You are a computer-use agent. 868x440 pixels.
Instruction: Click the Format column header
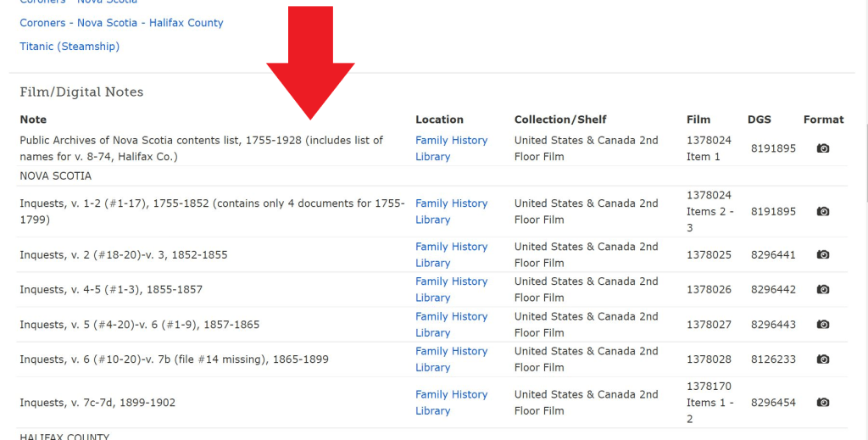[x=823, y=120]
